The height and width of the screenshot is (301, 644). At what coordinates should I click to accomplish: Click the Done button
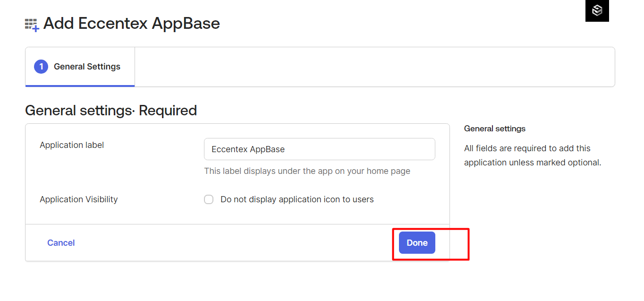click(x=417, y=242)
